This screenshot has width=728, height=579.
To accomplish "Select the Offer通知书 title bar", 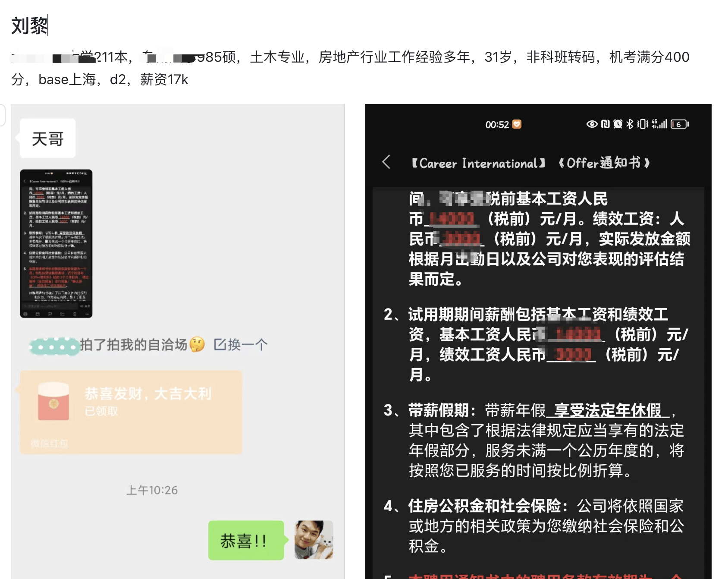I will click(x=530, y=163).
